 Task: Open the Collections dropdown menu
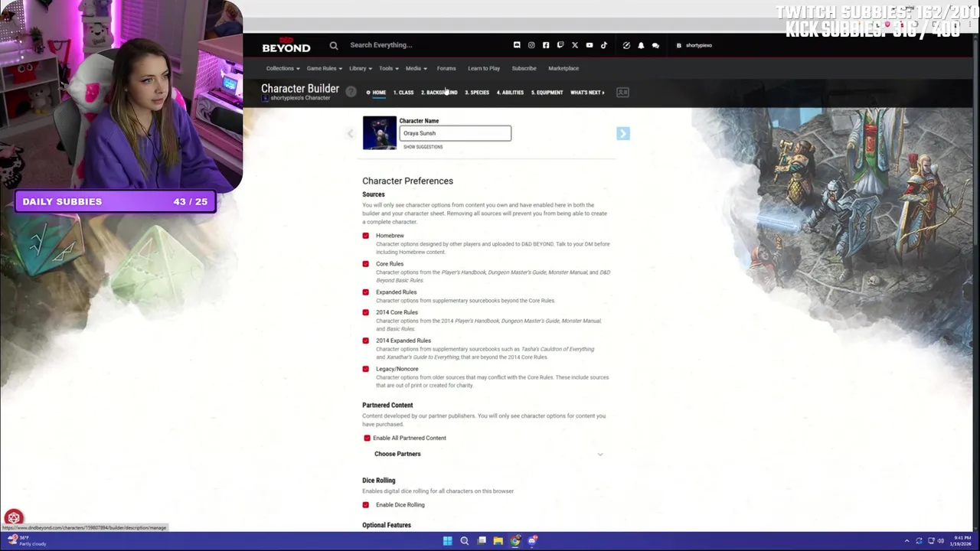click(x=283, y=69)
